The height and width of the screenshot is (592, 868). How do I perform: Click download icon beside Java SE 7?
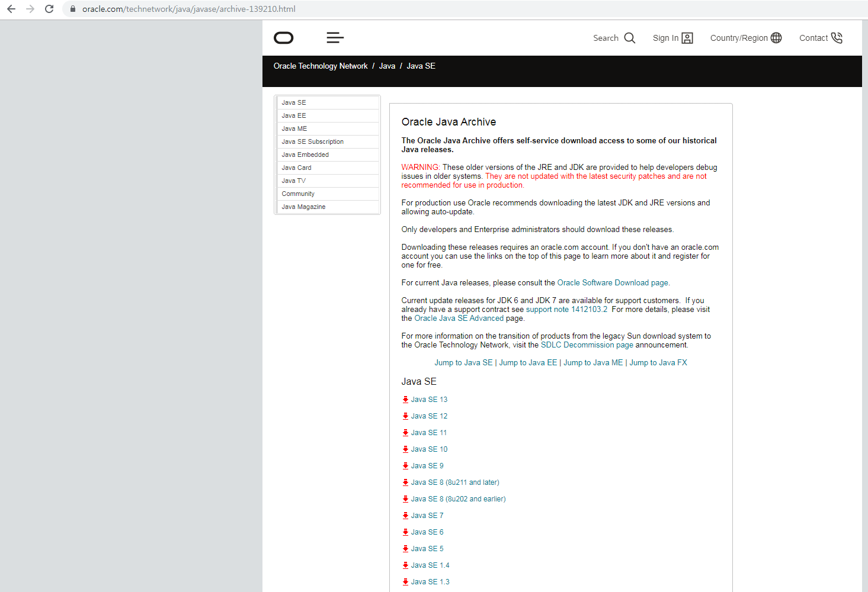405,516
